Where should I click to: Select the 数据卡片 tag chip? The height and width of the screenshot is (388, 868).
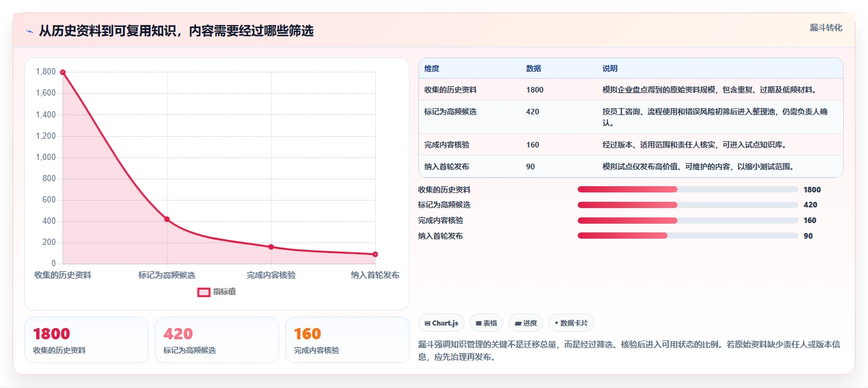[571, 323]
